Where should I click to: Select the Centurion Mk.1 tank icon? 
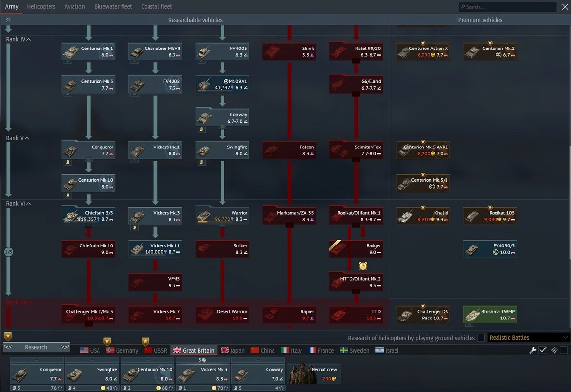point(72,51)
